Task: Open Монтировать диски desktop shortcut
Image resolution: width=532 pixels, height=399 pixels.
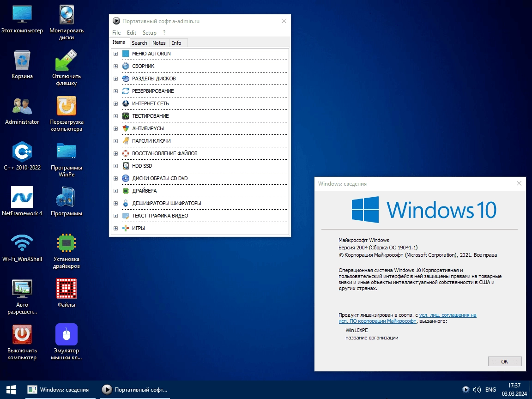Action: pyautogui.click(x=66, y=22)
